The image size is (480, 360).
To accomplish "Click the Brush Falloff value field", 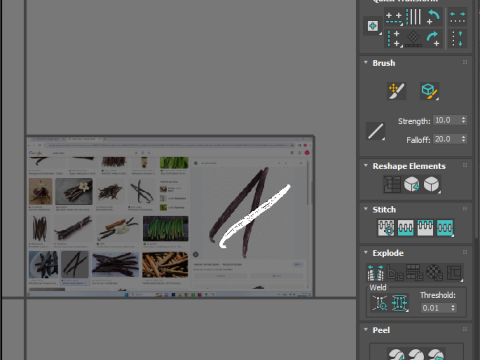I will (x=447, y=139).
